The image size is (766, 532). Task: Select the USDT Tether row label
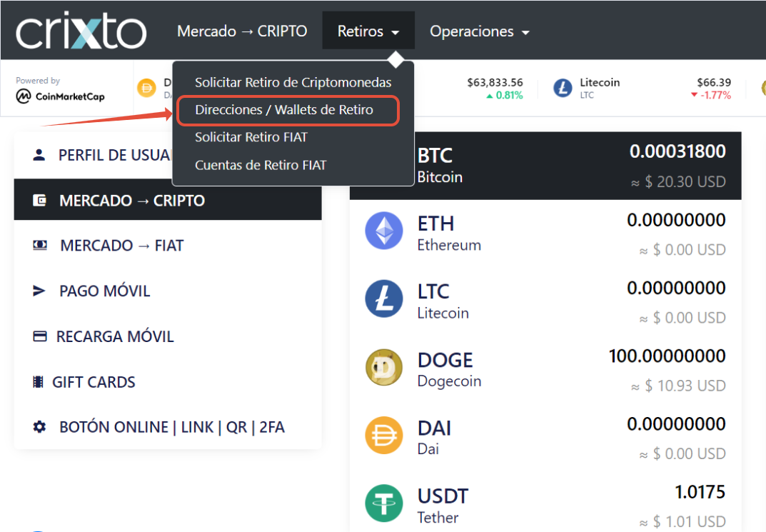(443, 506)
